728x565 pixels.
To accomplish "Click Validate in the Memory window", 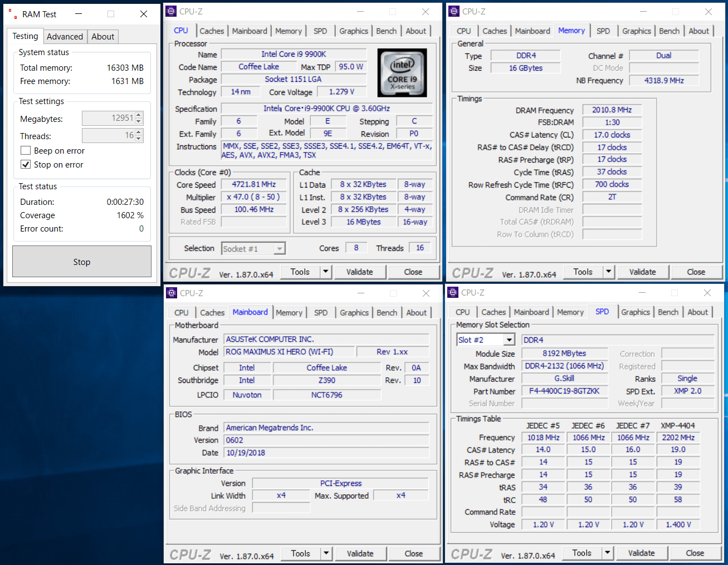I will click(x=643, y=272).
